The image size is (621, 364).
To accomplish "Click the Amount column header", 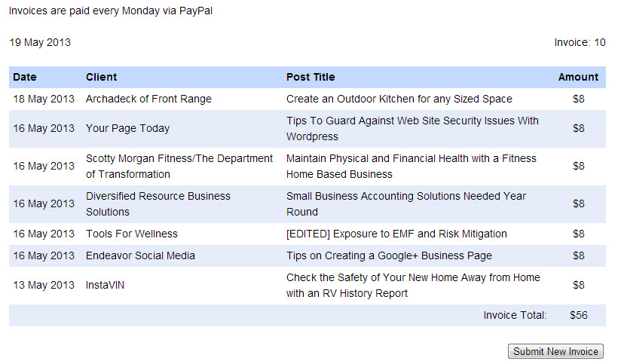I will pos(578,77).
